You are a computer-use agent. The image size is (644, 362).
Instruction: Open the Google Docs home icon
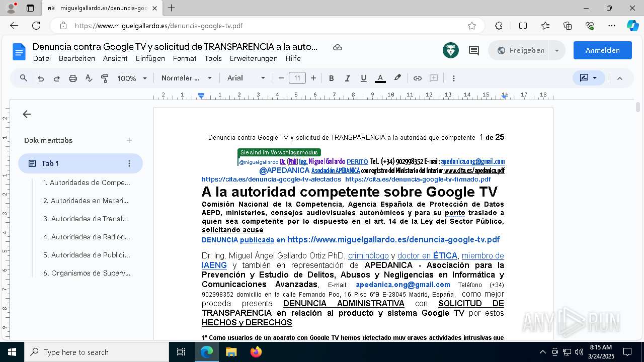tap(19, 52)
